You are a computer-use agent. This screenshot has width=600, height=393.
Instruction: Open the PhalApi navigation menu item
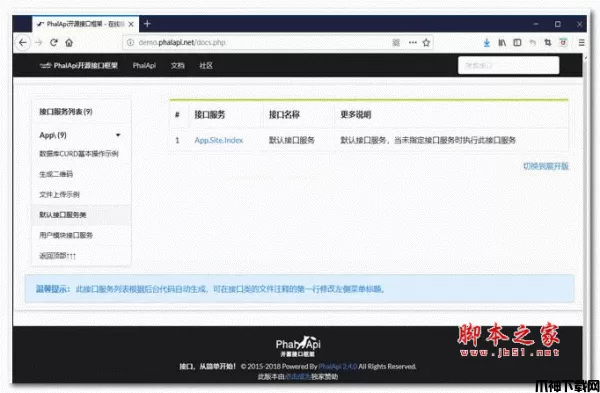coord(144,65)
